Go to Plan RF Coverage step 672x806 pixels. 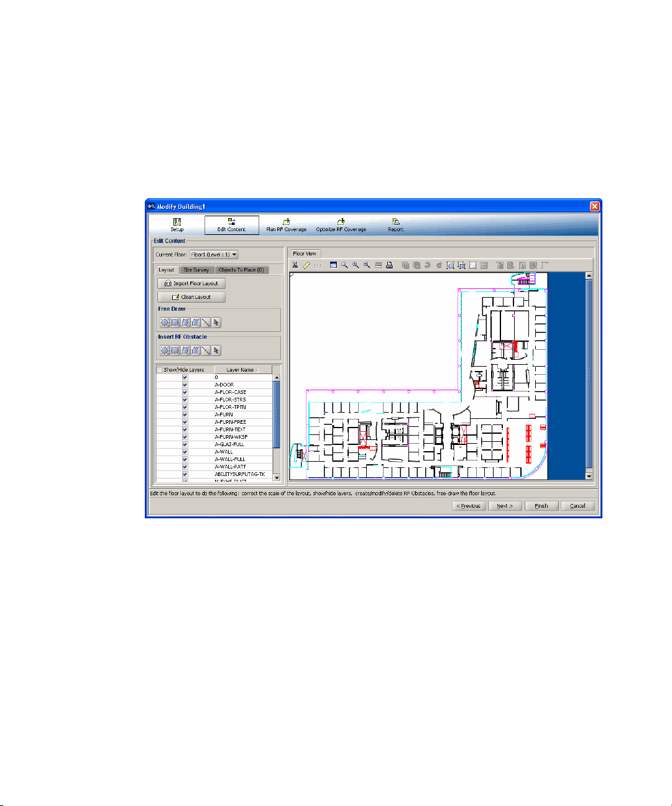(286, 225)
